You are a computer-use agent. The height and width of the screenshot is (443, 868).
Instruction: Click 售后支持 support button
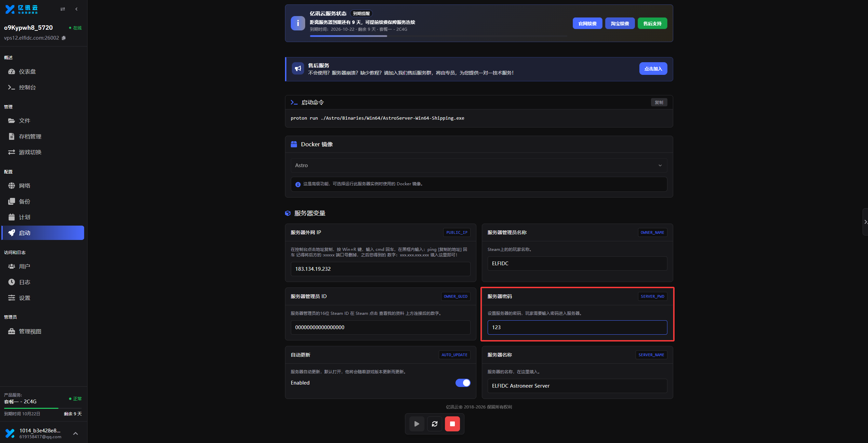click(x=652, y=23)
